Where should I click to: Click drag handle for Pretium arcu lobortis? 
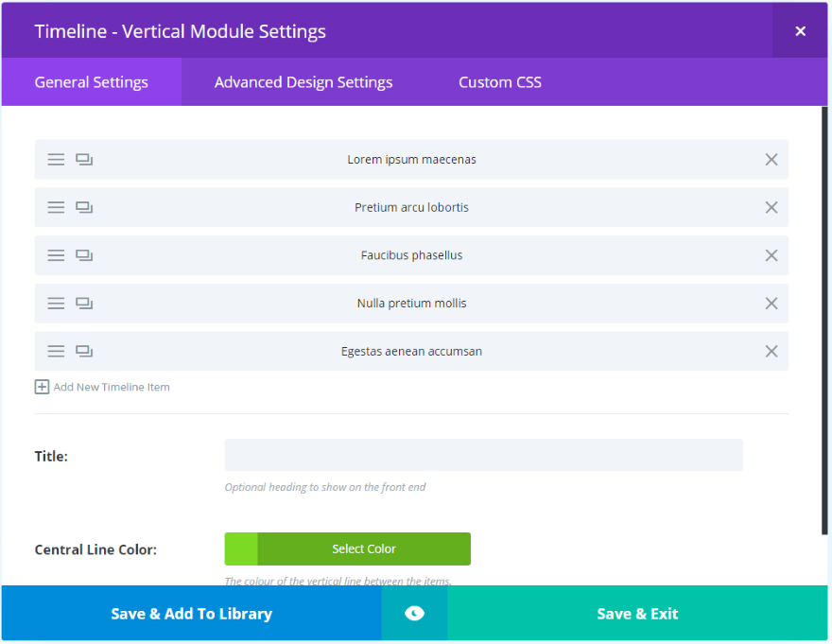(x=56, y=207)
